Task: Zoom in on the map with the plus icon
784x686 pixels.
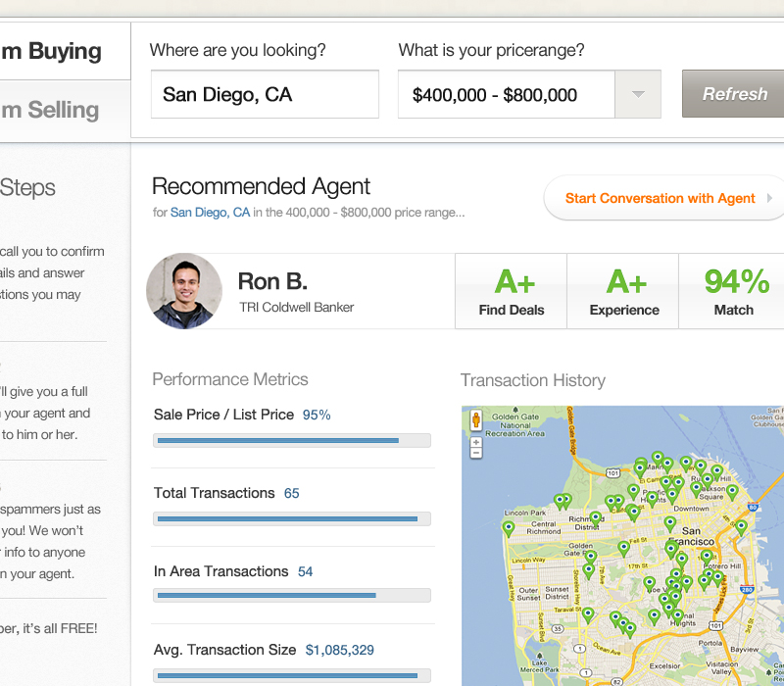Action: point(476,443)
